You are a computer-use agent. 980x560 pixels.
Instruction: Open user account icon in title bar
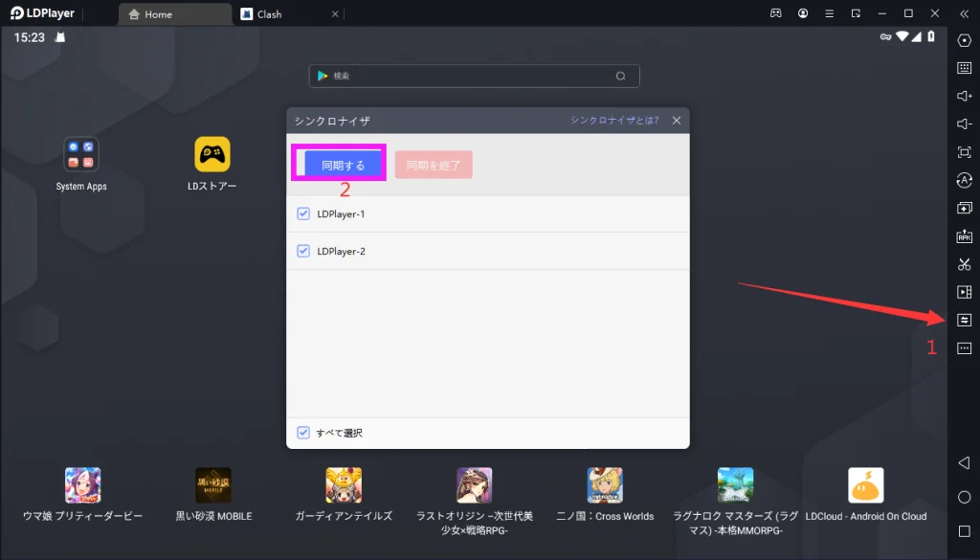(803, 13)
